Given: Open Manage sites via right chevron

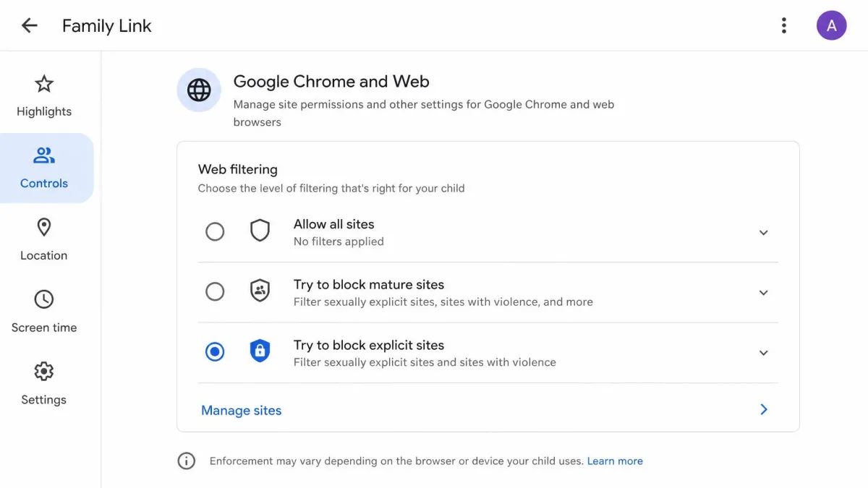Looking at the screenshot, I should tap(764, 409).
